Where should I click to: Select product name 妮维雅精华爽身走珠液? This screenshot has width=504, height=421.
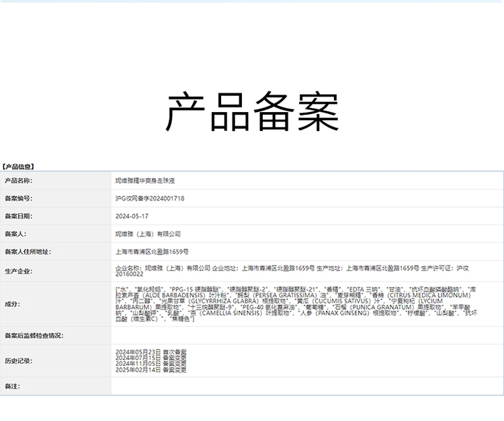(146, 181)
